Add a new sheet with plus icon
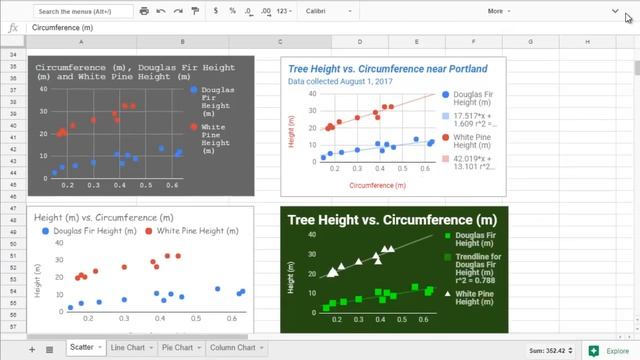 pos(32,349)
